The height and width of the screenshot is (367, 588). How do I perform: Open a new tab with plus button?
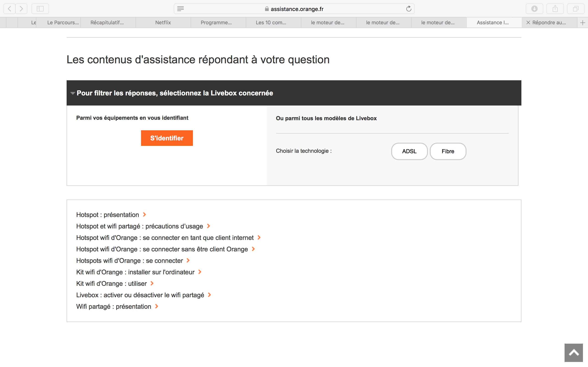pos(582,23)
